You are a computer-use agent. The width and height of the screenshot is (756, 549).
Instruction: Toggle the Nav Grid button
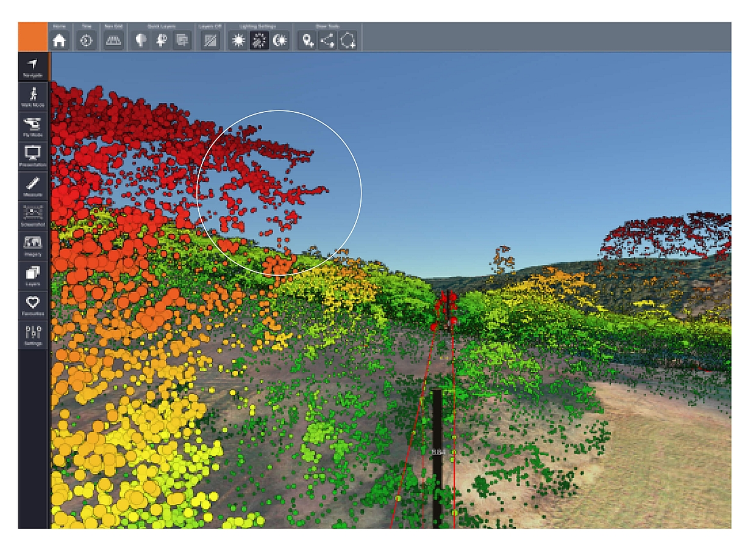click(x=113, y=40)
